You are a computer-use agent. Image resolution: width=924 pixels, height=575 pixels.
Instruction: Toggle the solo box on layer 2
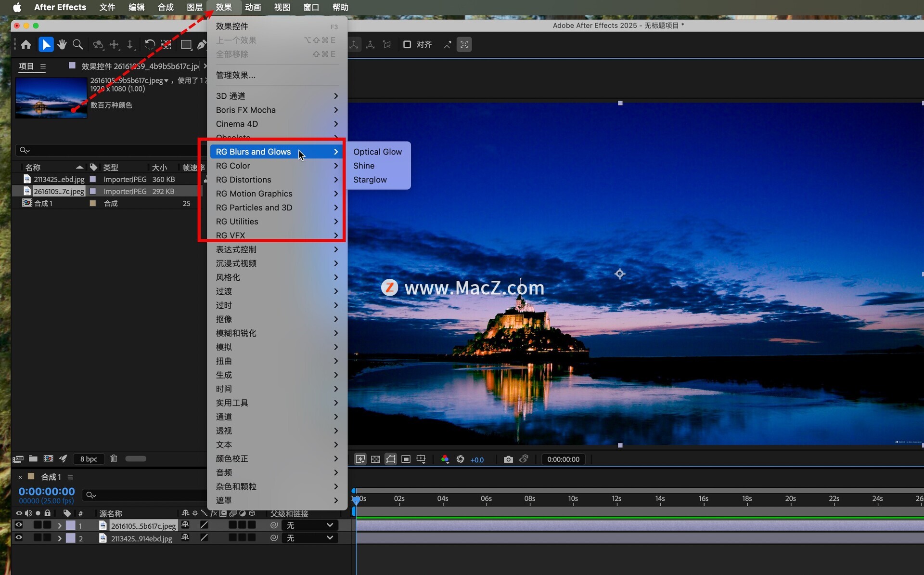point(38,537)
